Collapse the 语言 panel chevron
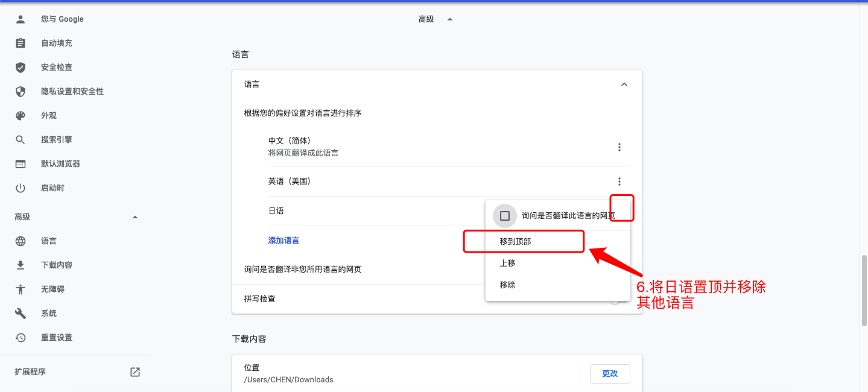 (x=624, y=84)
